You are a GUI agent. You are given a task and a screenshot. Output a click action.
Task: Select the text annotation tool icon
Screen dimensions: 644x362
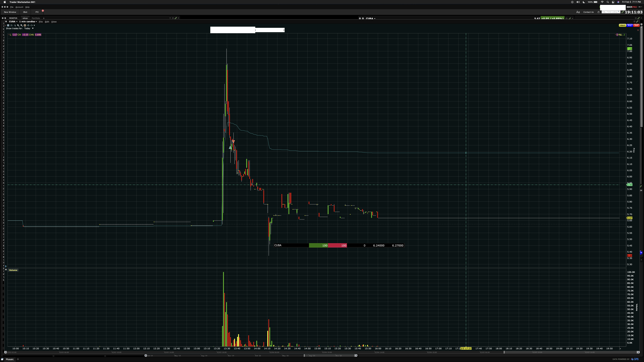[x=8, y=25]
